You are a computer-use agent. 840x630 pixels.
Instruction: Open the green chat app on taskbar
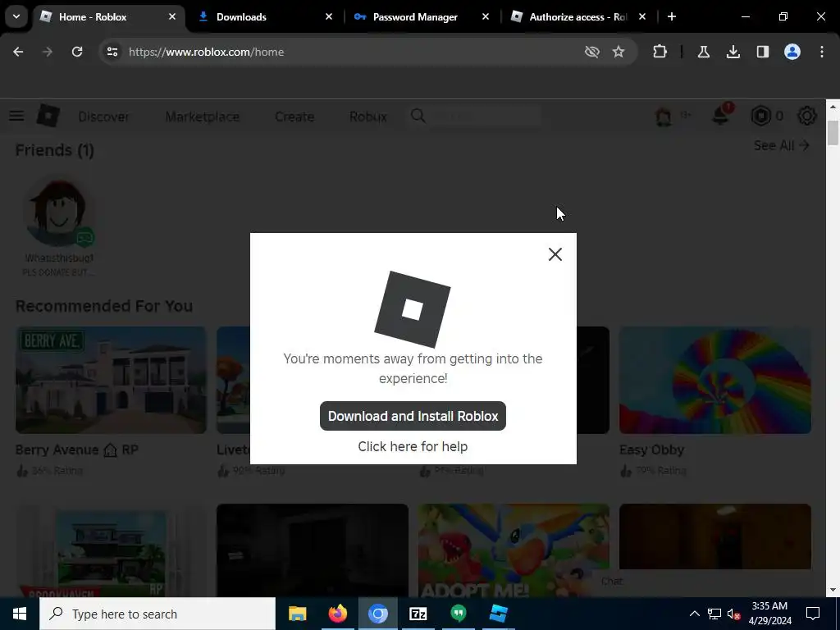(458, 614)
